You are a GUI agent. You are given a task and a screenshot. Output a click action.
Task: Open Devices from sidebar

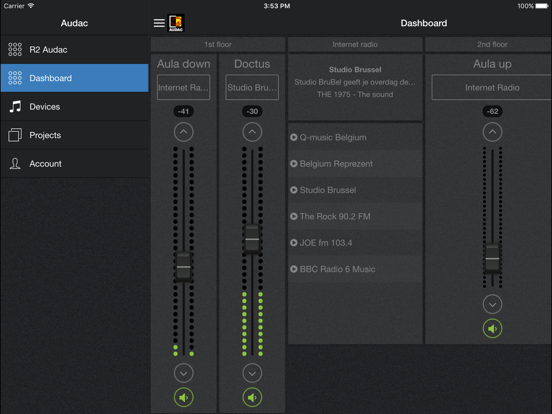75,107
